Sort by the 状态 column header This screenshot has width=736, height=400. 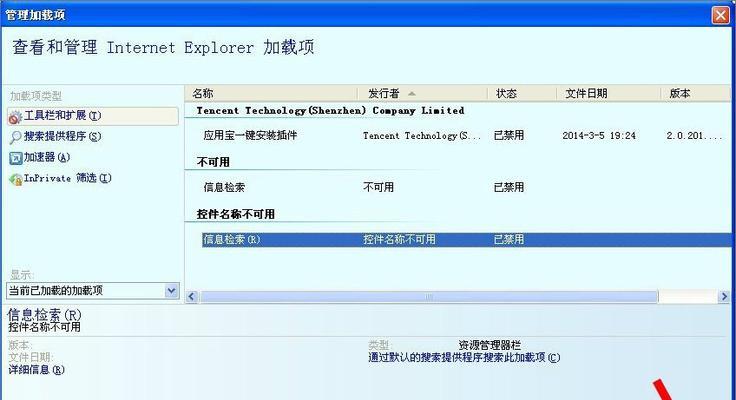521,93
